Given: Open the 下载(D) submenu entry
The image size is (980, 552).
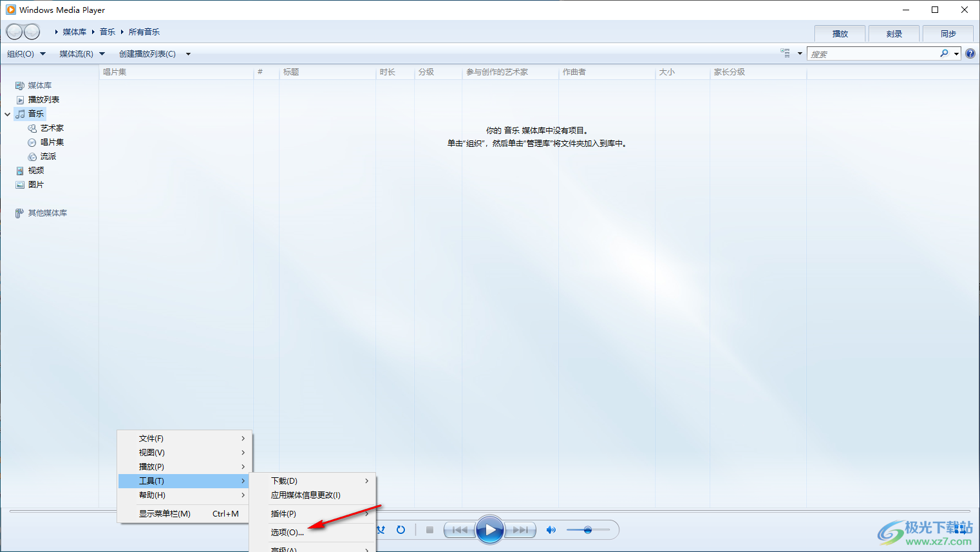Looking at the screenshot, I should pos(312,481).
